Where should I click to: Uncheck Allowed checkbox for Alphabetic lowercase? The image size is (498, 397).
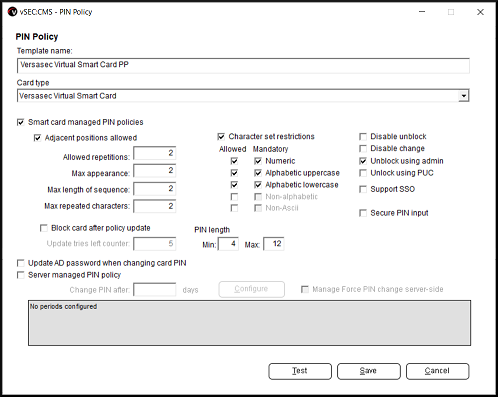(234, 185)
